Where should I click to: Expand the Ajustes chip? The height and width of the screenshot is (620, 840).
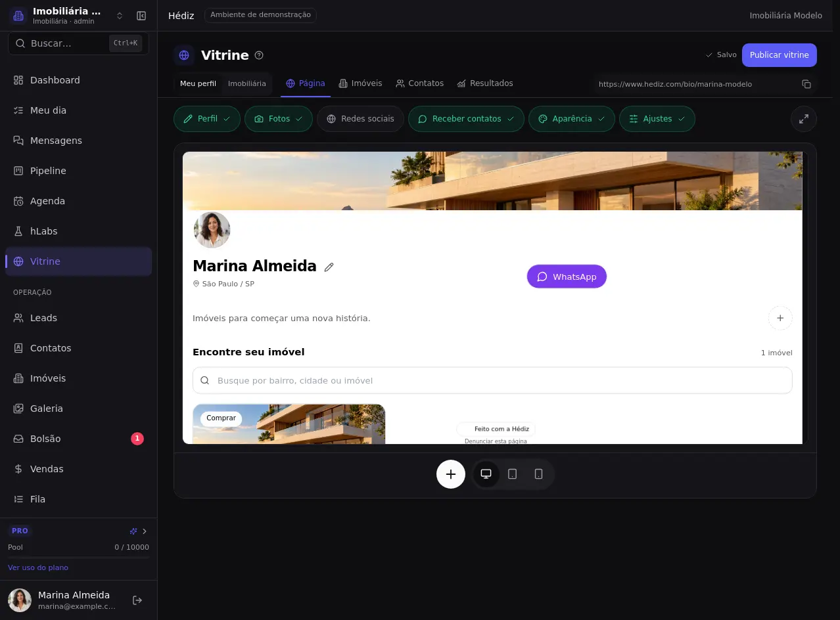tap(657, 119)
